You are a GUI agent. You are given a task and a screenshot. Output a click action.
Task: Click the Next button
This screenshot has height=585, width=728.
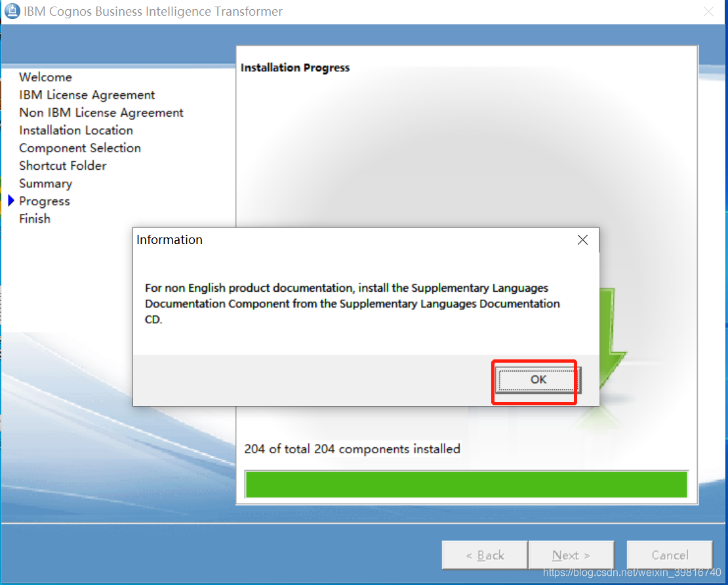pos(571,555)
